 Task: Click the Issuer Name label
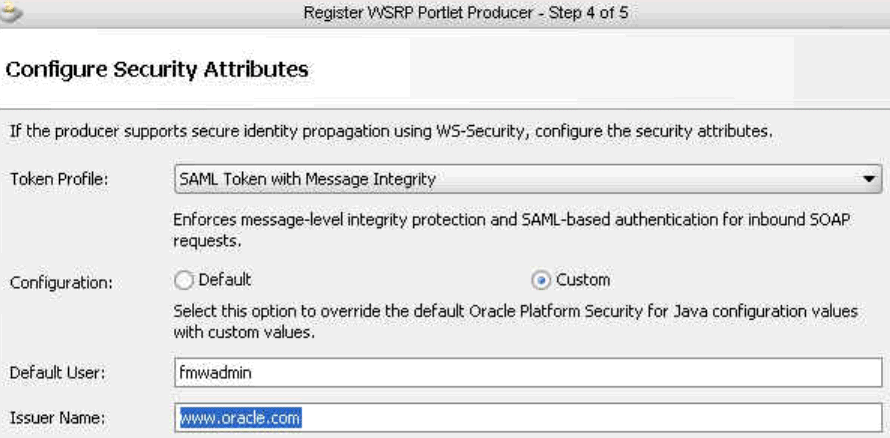coord(57,418)
